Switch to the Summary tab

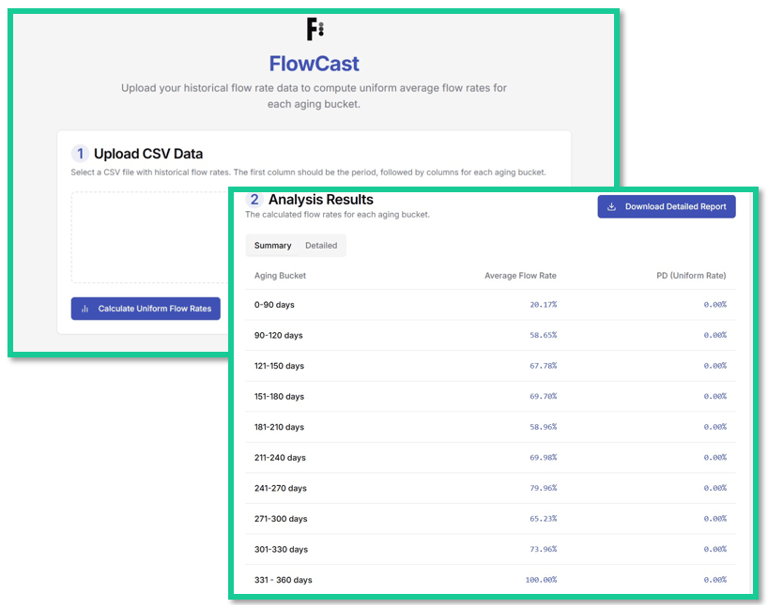click(273, 245)
